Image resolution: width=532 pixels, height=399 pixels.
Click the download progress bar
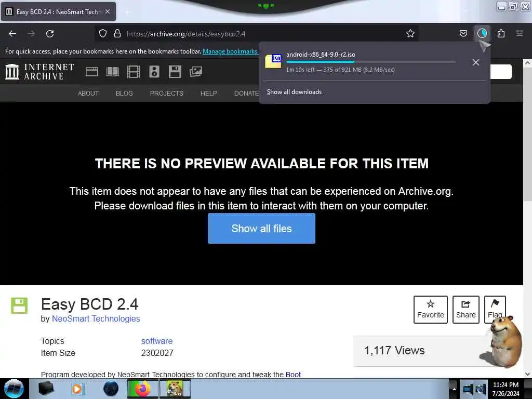(x=370, y=62)
